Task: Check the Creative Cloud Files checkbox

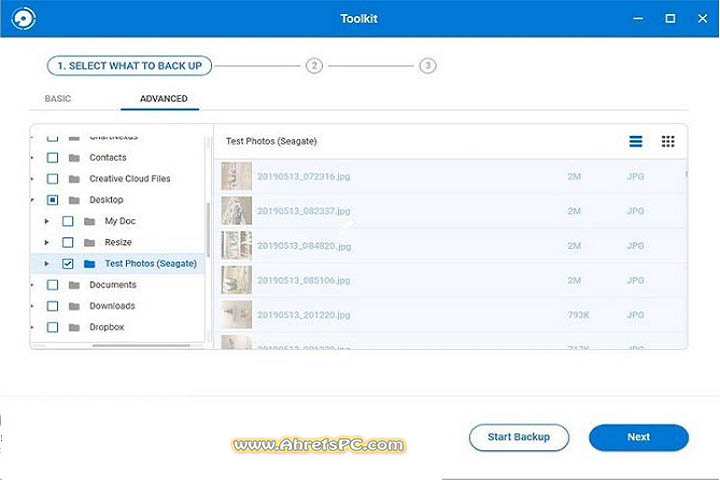Action: pyautogui.click(x=52, y=179)
